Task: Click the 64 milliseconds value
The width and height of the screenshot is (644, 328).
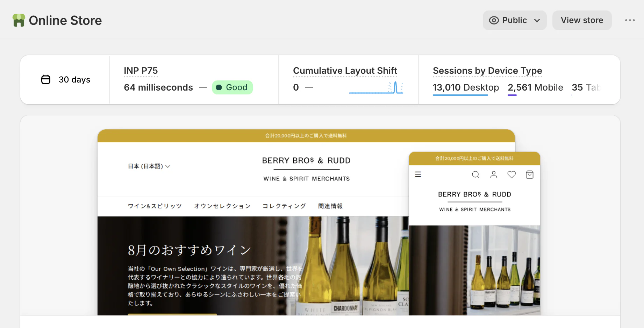Action: [x=158, y=87]
